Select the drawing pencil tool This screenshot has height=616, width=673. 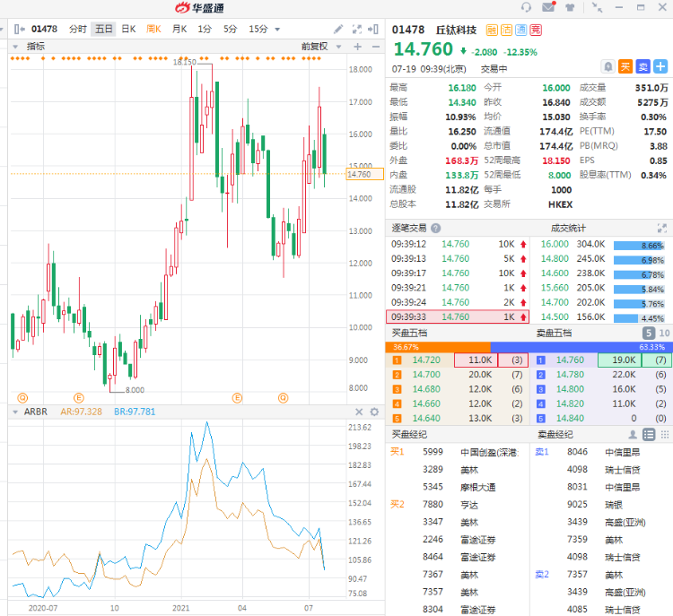(x=338, y=30)
